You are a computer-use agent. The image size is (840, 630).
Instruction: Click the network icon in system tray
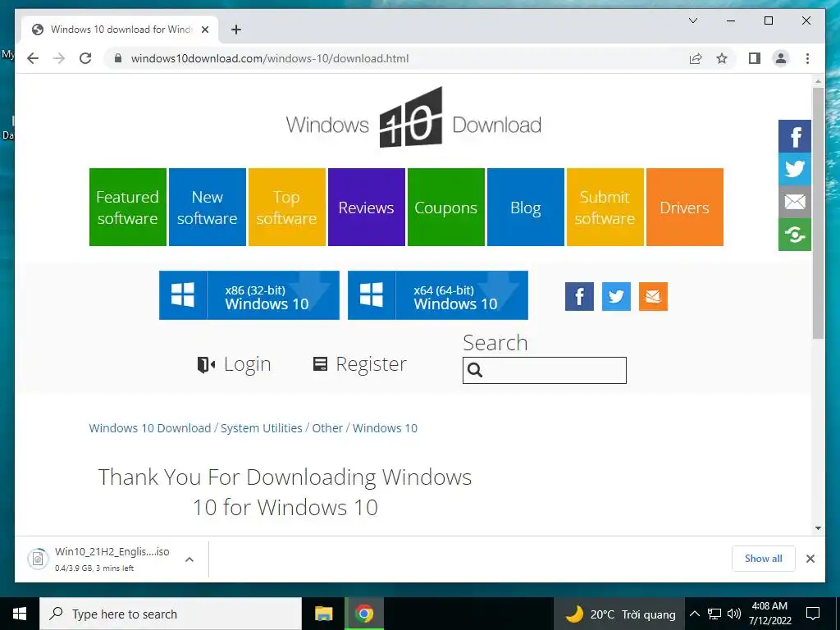[x=714, y=614]
